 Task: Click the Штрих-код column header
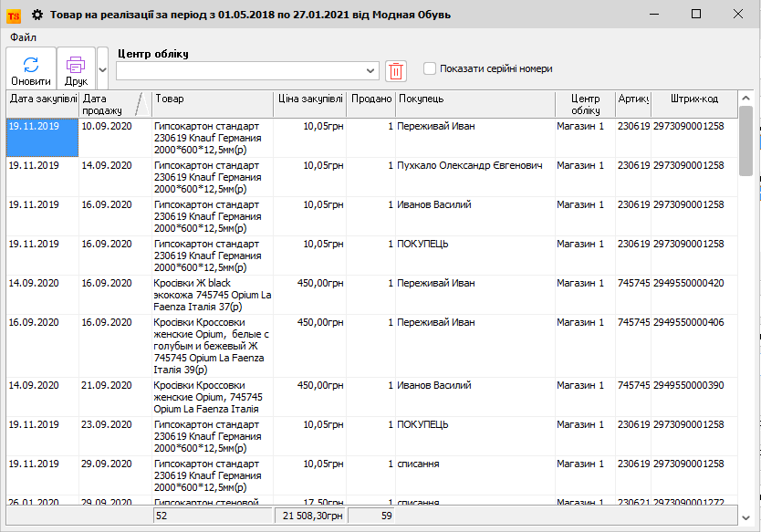click(x=693, y=99)
